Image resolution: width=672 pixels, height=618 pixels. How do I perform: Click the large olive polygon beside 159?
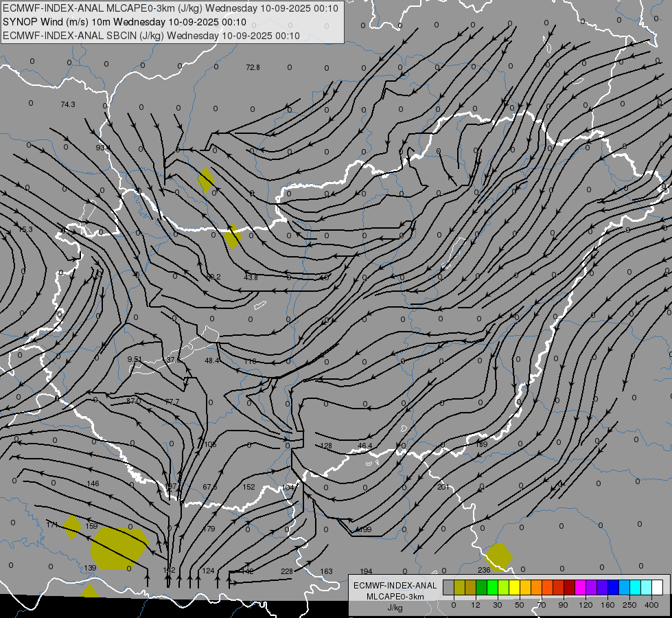click(x=119, y=549)
